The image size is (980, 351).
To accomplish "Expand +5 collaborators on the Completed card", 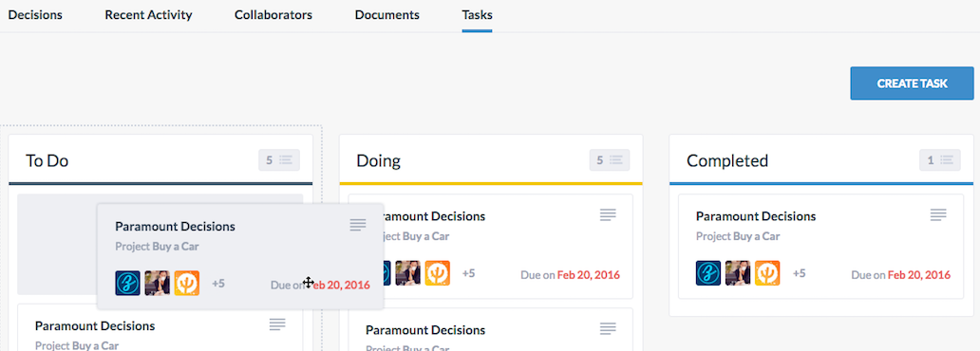I will pyautogui.click(x=800, y=273).
